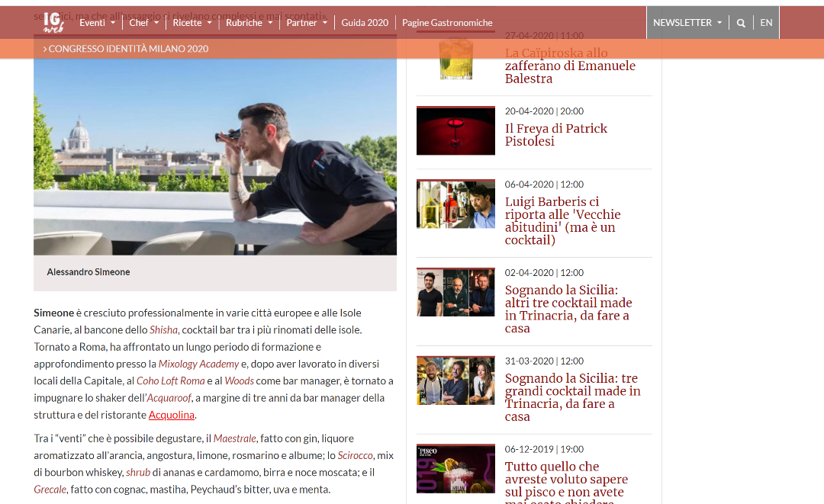Open the Rubriche dropdown

[249, 22]
